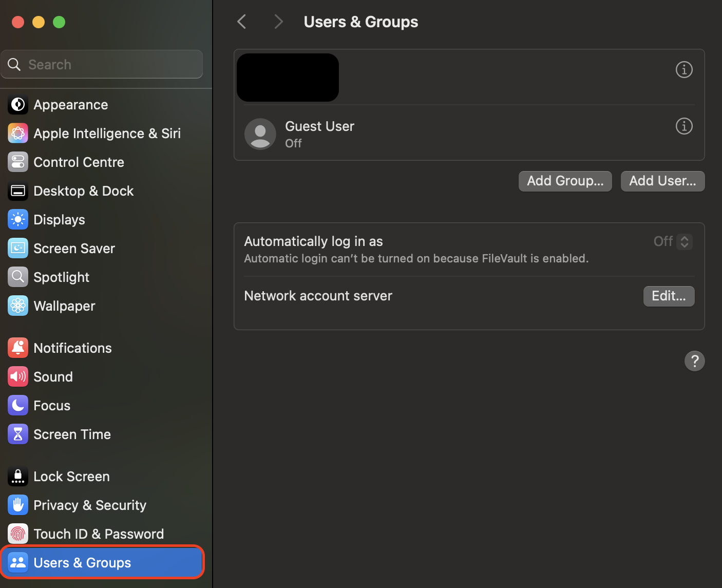Screen dimensions: 722x588
Task: Open the Appearance settings icon
Action: tap(17, 105)
